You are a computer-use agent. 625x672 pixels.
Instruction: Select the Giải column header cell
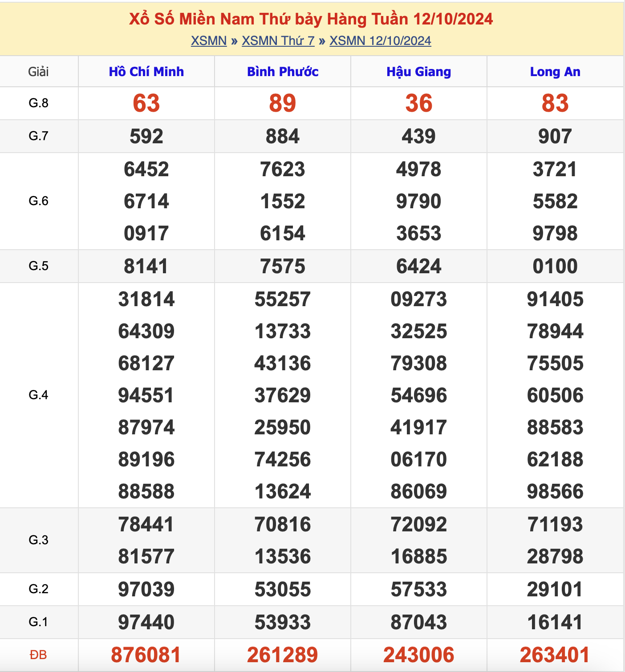coord(39,72)
